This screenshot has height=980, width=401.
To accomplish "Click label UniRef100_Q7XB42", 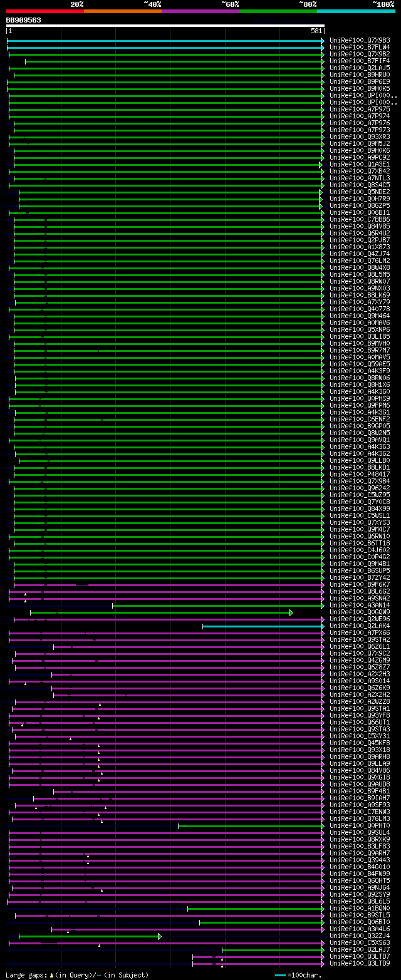I will 360,171.
